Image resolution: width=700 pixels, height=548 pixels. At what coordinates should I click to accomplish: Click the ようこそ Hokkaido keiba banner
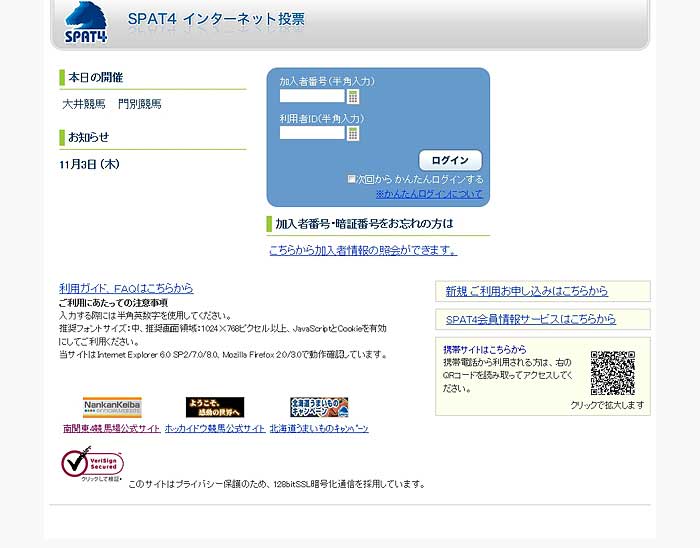[x=215, y=407]
